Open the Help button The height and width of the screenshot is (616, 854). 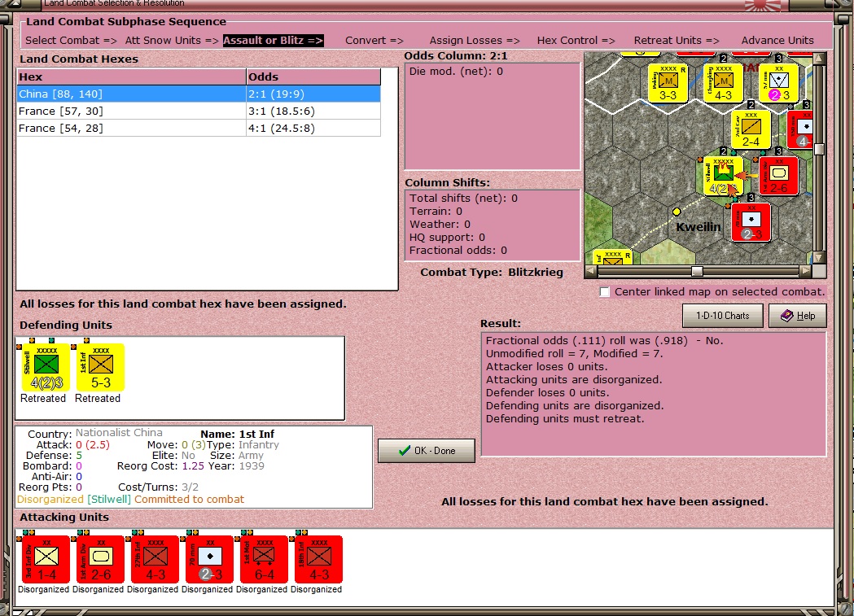click(x=797, y=316)
